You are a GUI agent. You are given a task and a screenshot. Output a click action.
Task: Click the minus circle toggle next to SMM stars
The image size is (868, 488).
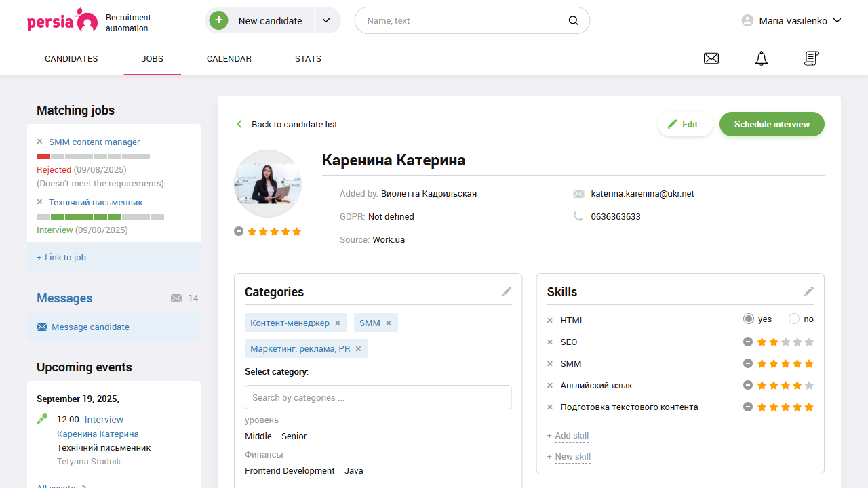(748, 363)
